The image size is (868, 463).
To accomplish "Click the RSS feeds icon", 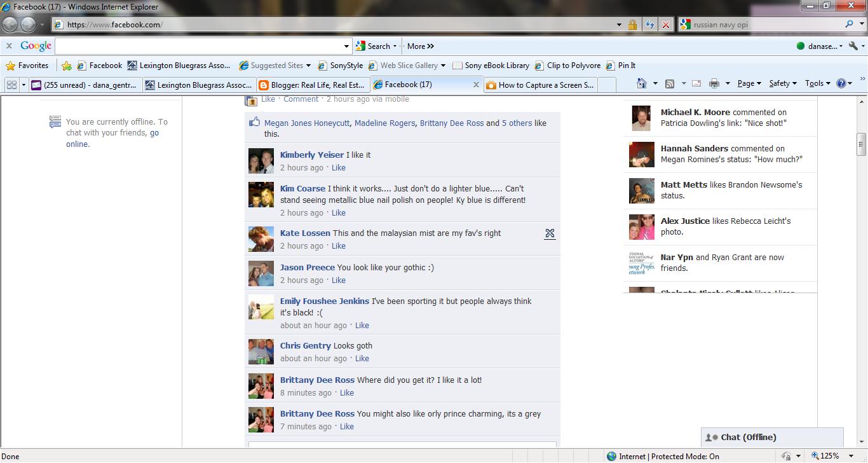I will 670,83.
